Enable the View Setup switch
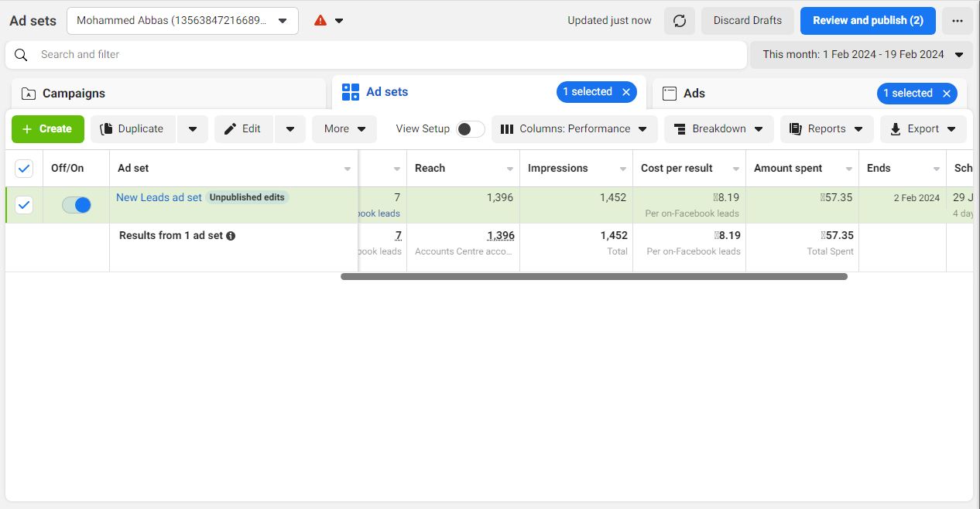Screen dimensions: 980x509 [470, 129]
